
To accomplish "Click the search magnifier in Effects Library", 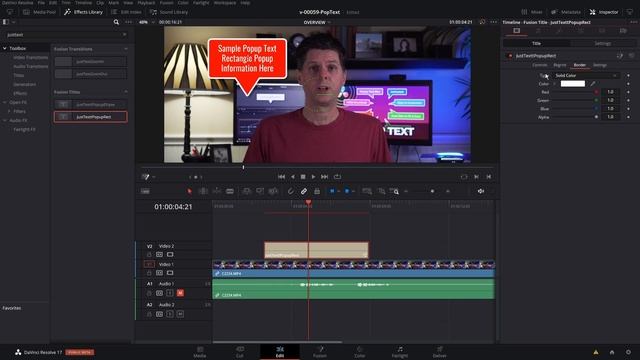I will [x=116, y=22].
